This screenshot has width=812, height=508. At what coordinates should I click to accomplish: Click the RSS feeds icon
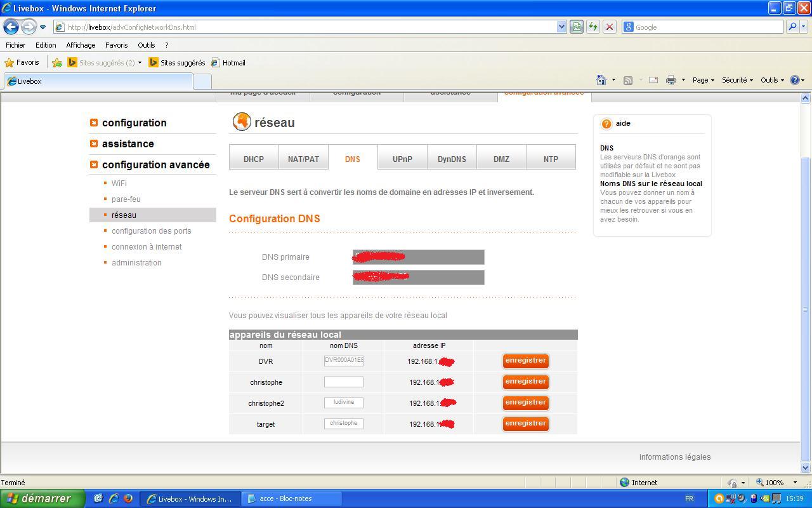[628, 80]
